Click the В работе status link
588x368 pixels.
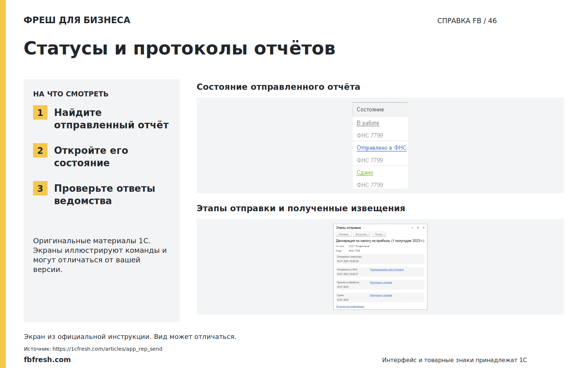pyautogui.click(x=368, y=123)
